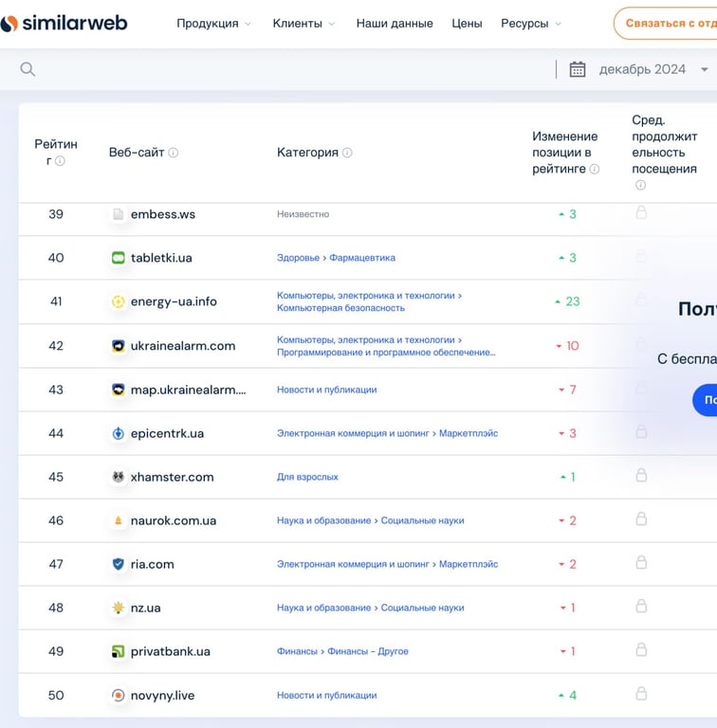This screenshot has height=728, width=717.
Task: Expand the Продукция dropdown menu
Action: click(213, 24)
